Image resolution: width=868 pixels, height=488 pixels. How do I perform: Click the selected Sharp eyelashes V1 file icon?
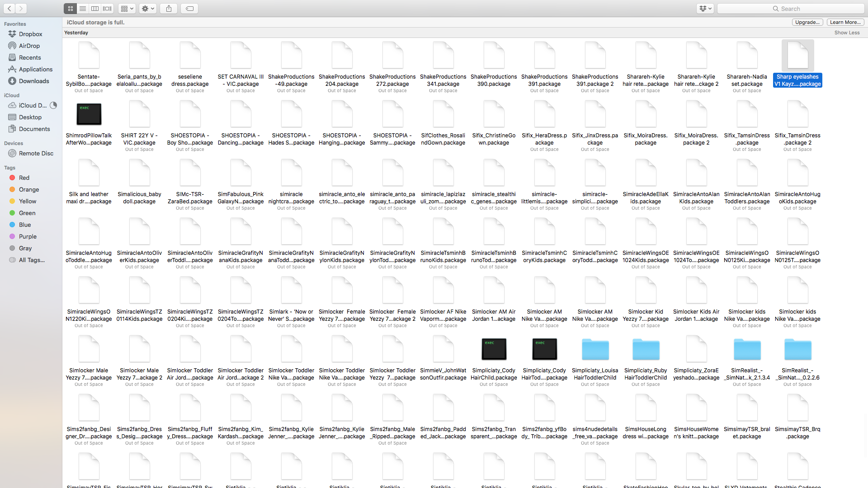(798, 55)
